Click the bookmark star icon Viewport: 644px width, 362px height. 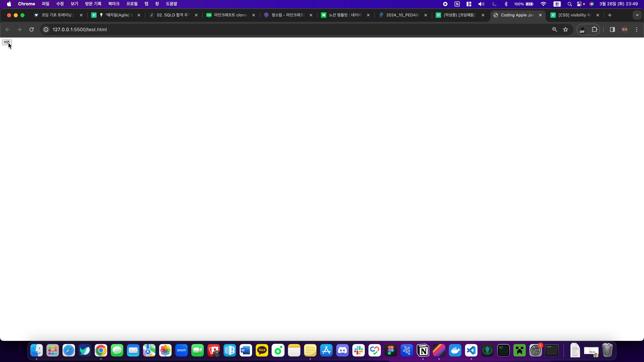coord(566,29)
